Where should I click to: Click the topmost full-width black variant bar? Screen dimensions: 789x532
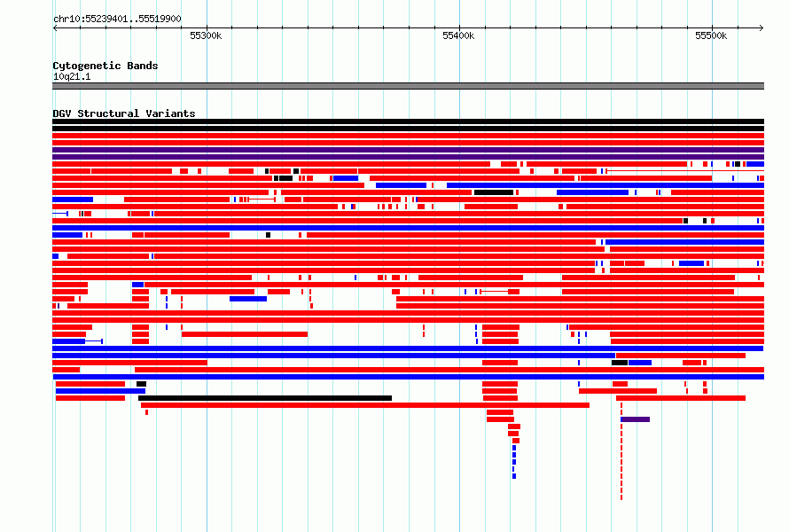[x=408, y=121]
